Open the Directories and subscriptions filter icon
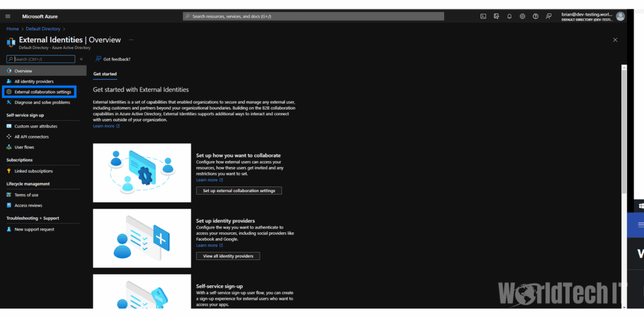Viewport: 644px width, 318px height. [497, 16]
